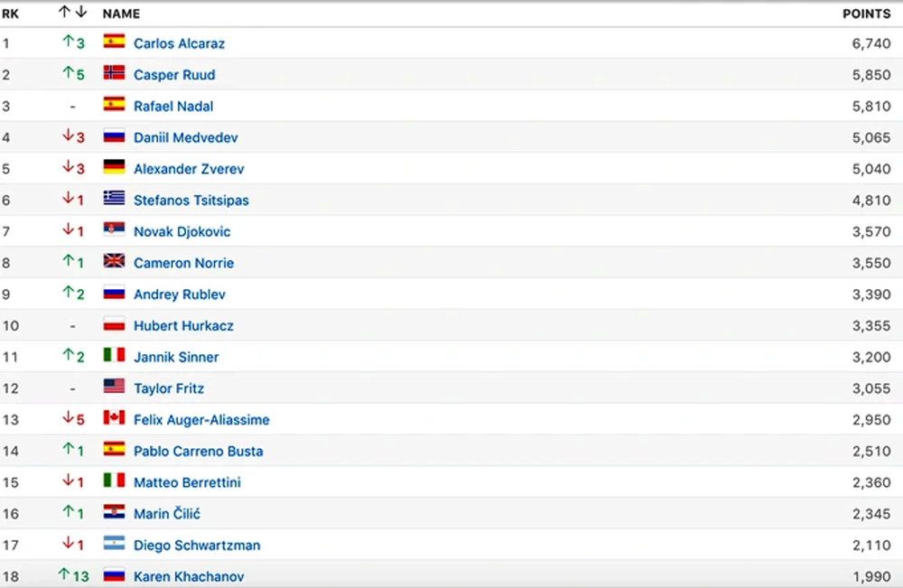Click the red down arrow beside Felix Auger-Aliassime

(67, 418)
